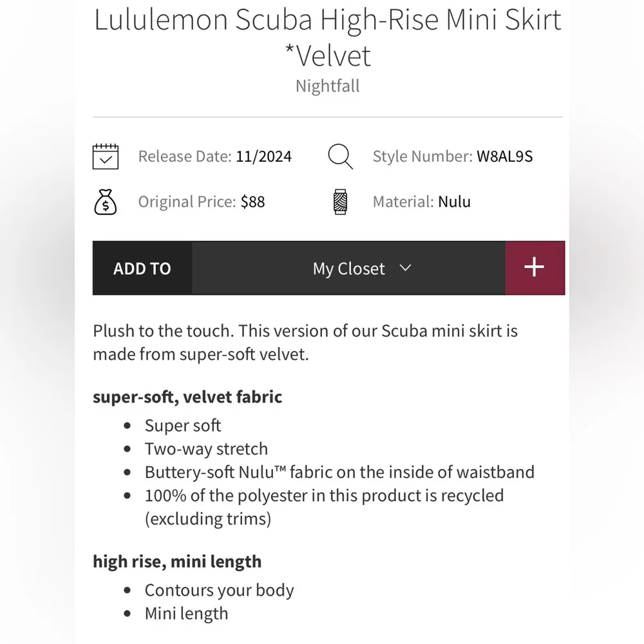Click the original price money bag icon
The height and width of the screenshot is (644, 644).
click(x=106, y=201)
